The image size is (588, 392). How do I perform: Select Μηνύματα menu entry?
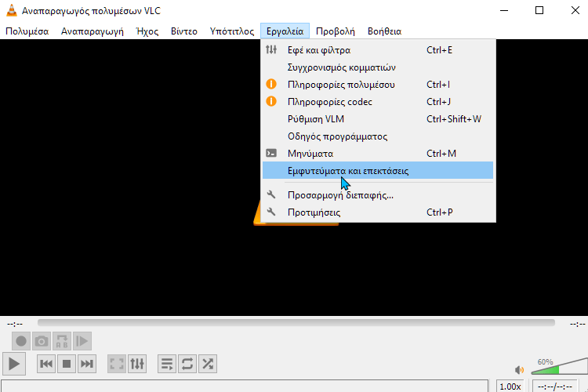(x=378, y=154)
